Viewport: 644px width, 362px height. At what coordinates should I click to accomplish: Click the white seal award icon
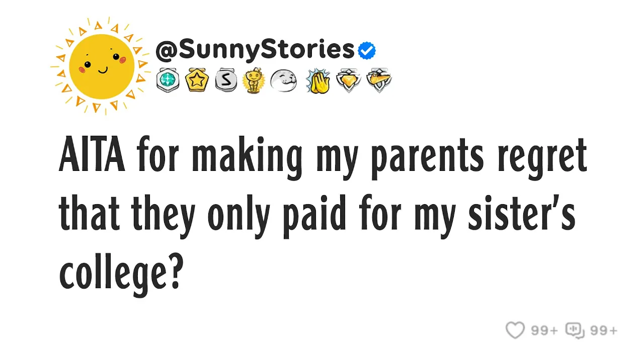[x=283, y=81]
